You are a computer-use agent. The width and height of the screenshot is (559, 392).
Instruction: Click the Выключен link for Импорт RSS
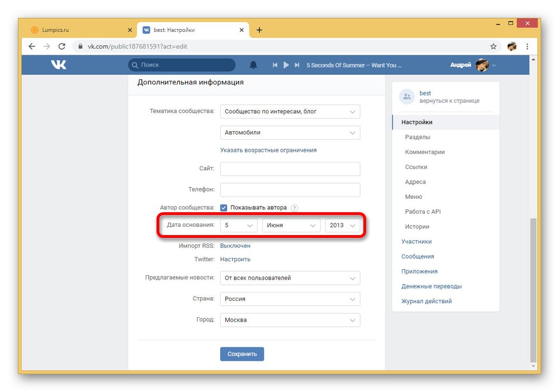235,246
